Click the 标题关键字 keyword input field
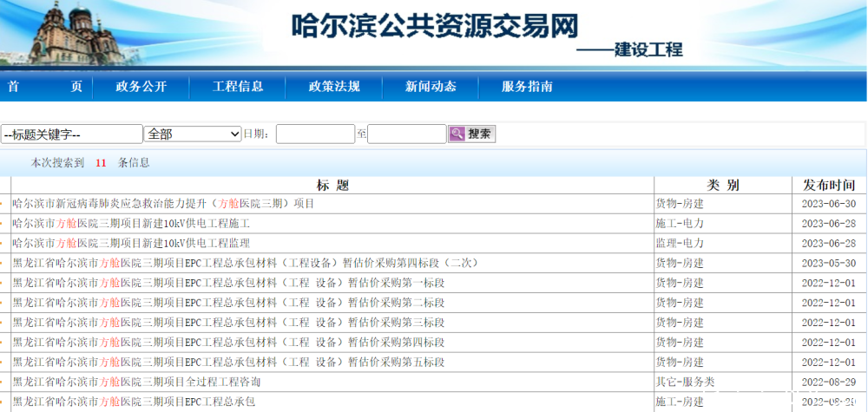The width and height of the screenshot is (868, 412). [x=72, y=134]
